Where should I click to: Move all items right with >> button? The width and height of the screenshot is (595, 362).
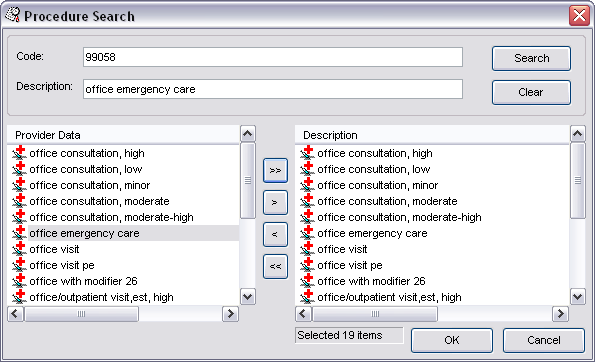pyautogui.click(x=275, y=170)
